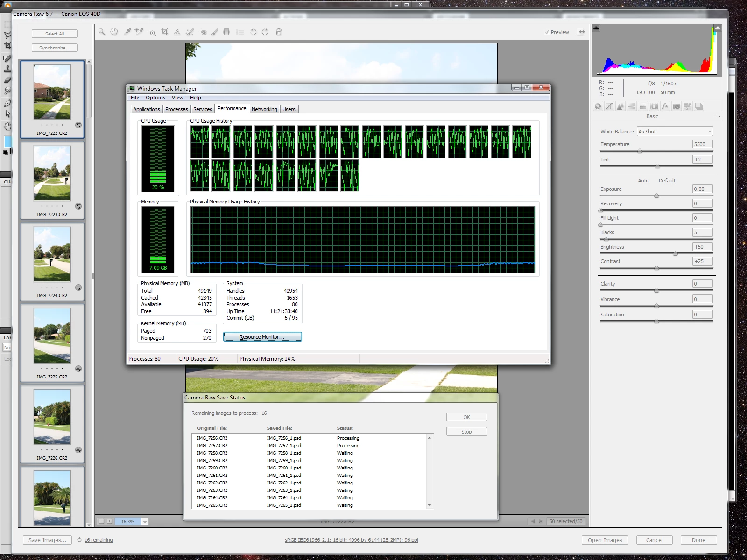Open the White Balance dropdown
Image resolution: width=747 pixels, height=560 pixels.
pos(675,132)
